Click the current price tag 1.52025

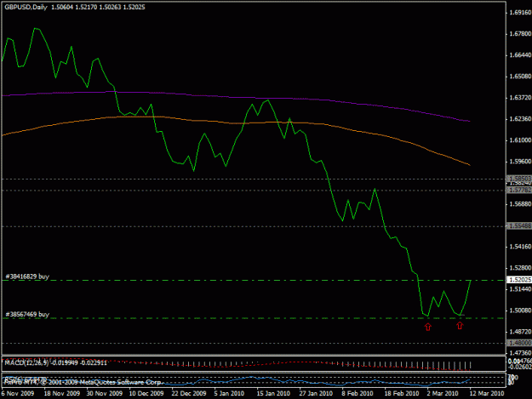tap(519, 280)
